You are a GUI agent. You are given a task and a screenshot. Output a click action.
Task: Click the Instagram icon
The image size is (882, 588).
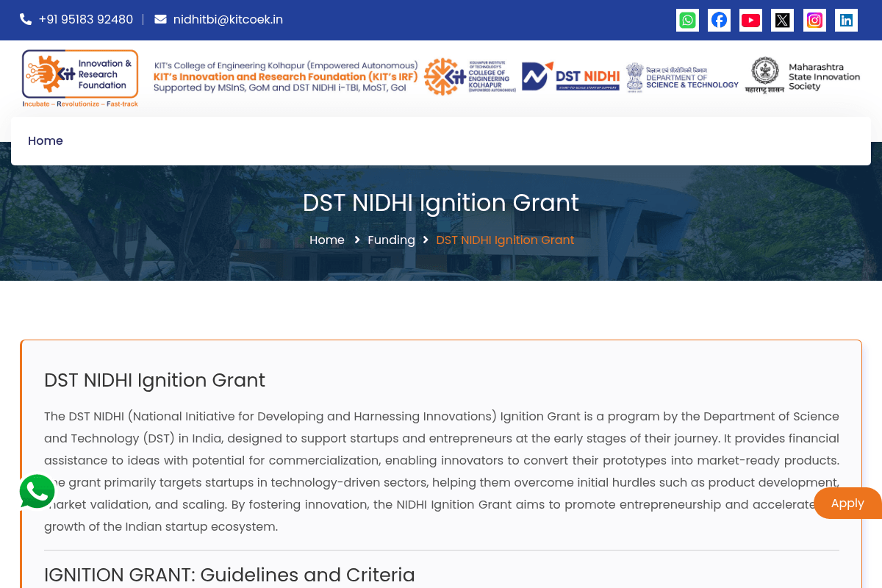pyautogui.click(x=814, y=20)
